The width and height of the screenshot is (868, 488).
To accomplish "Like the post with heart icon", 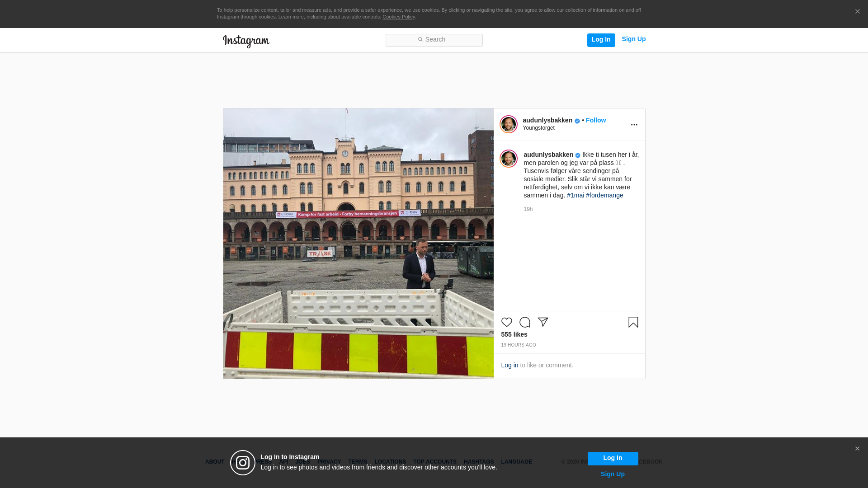I will (x=506, y=322).
